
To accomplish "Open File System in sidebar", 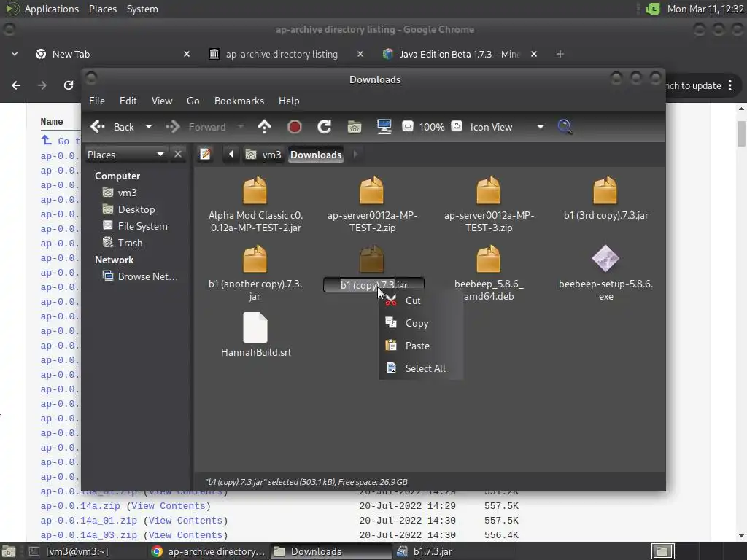I will (142, 226).
